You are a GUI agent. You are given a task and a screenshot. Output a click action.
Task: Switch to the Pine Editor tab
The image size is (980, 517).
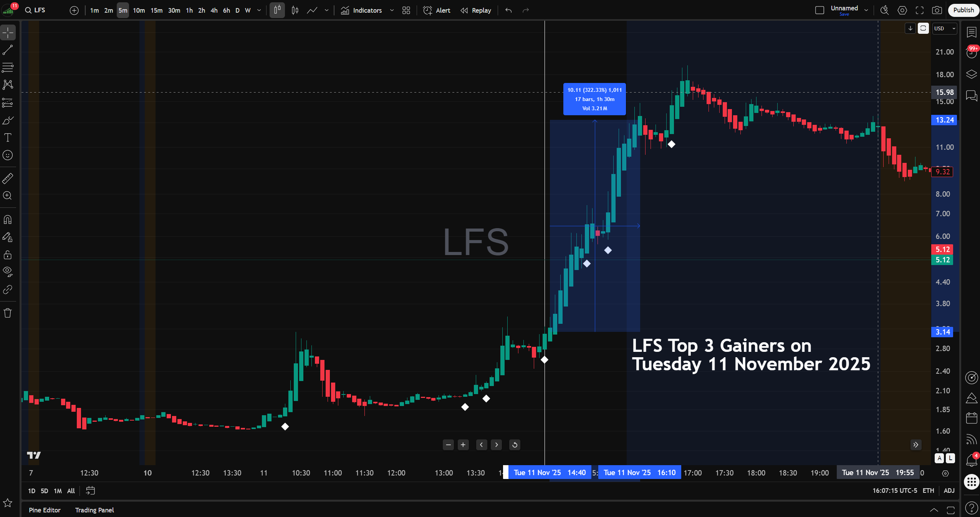coord(44,510)
